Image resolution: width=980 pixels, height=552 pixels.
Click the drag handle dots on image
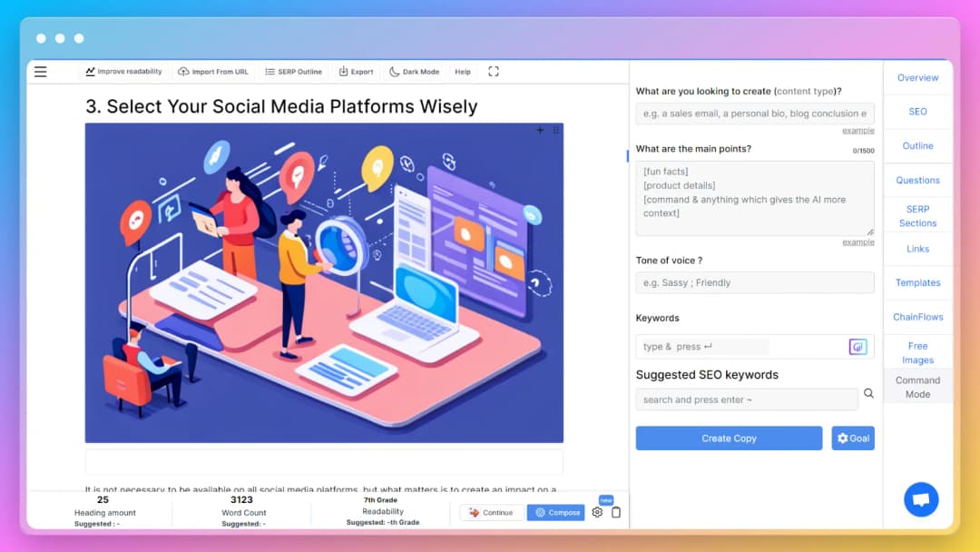point(555,130)
